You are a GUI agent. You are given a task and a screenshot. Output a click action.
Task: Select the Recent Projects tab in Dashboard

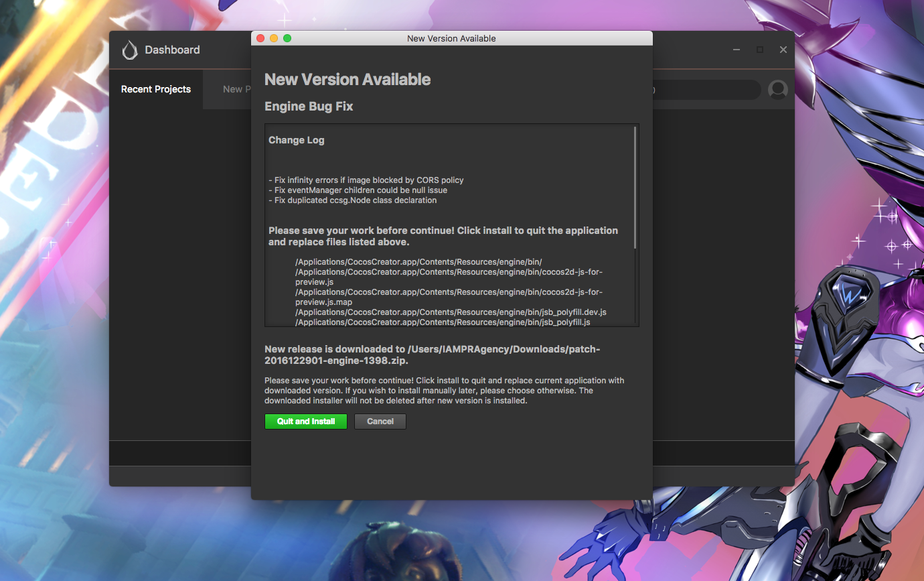tap(156, 89)
